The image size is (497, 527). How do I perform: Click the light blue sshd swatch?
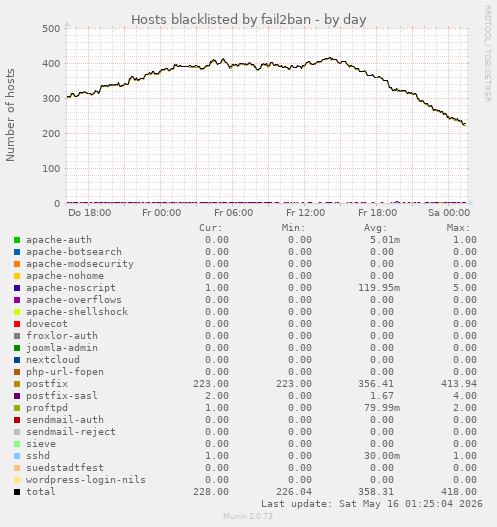pos(17,456)
